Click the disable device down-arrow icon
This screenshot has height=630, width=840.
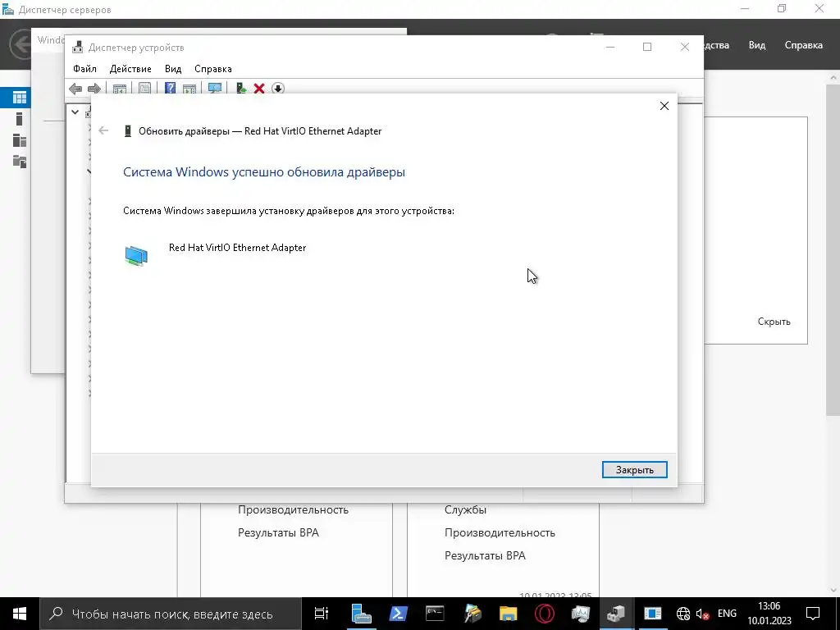tap(277, 89)
